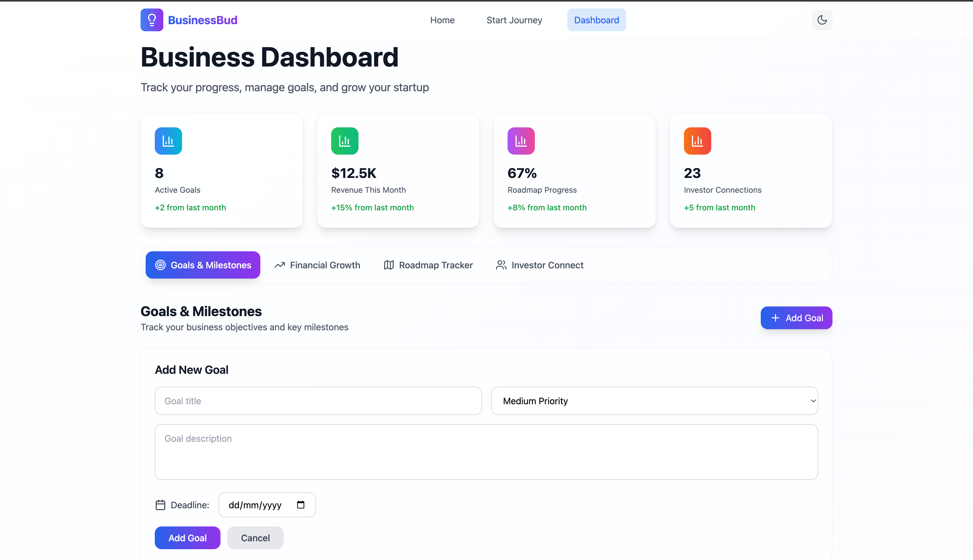The width and height of the screenshot is (973, 560).
Task: Select the Investor Connect tab
Action: (539, 265)
